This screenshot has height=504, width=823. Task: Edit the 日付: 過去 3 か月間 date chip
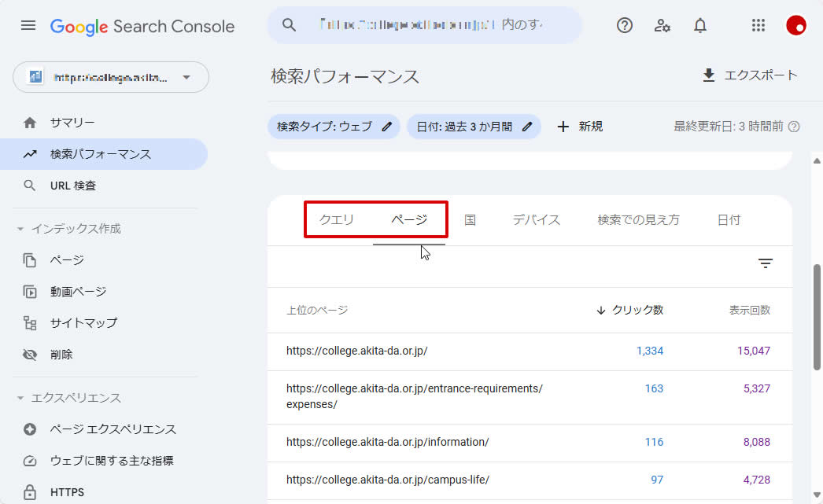474,127
